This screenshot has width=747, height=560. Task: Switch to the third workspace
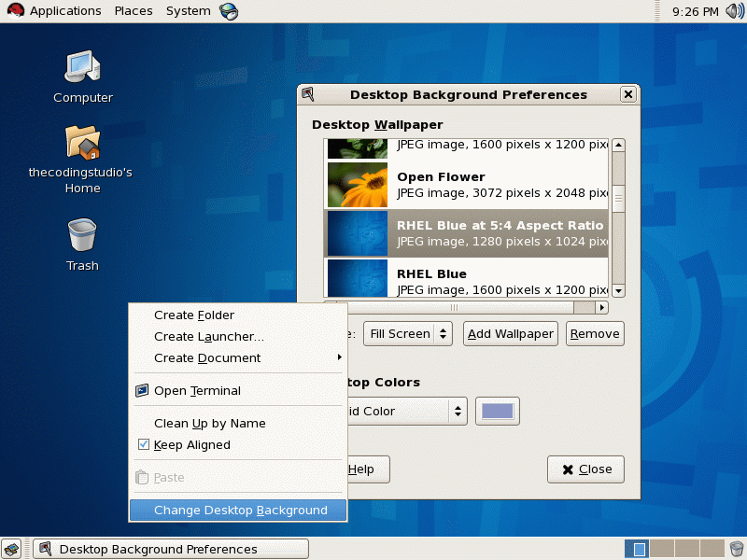pos(687,549)
